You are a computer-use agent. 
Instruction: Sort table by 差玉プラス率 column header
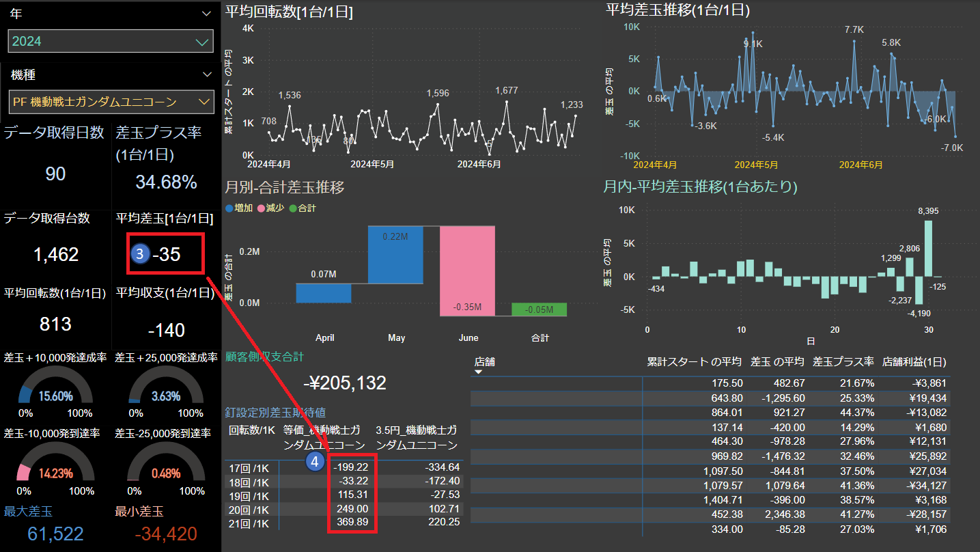click(843, 361)
